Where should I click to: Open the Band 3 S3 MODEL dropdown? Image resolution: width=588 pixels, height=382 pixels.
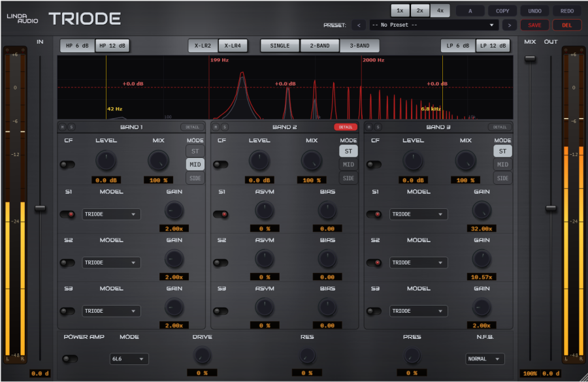point(419,311)
